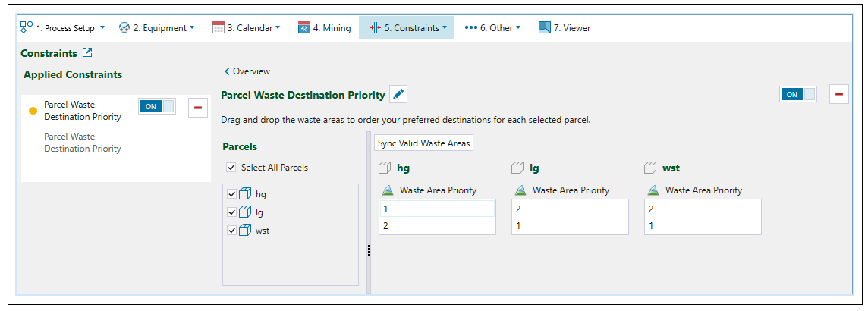Uncheck the lg parcel checkbox
Viewport: 868px width, 311px height.
pos(232,212)
